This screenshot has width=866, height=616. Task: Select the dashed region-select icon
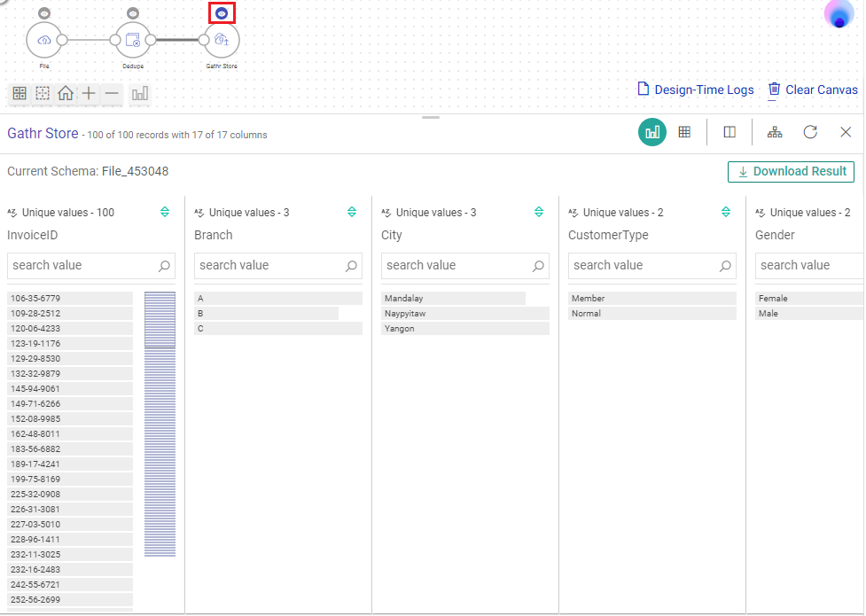(42, 93)
